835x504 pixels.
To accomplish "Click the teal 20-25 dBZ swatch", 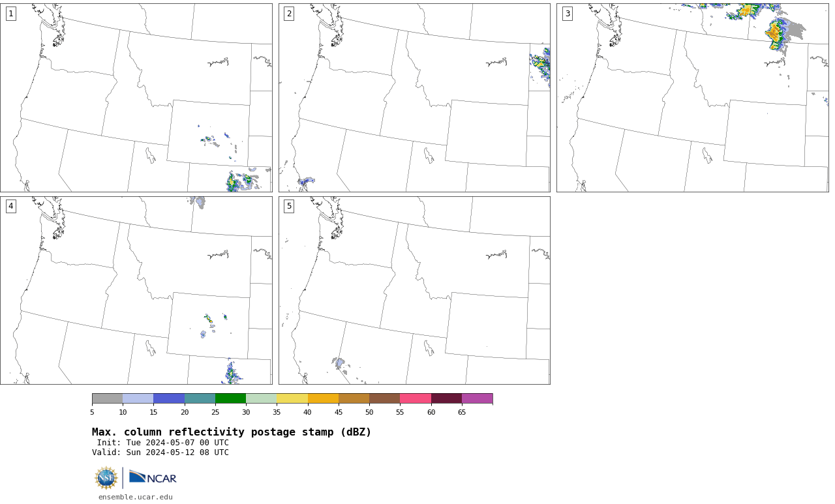I will 200,398.
